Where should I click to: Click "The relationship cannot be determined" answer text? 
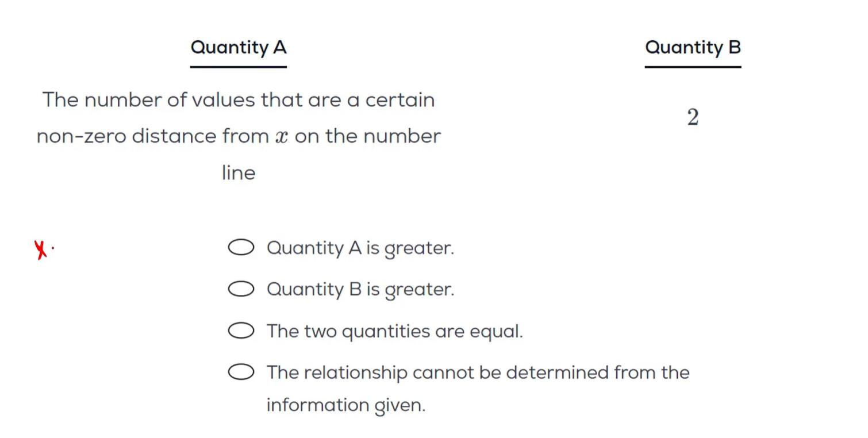(477, 372)
